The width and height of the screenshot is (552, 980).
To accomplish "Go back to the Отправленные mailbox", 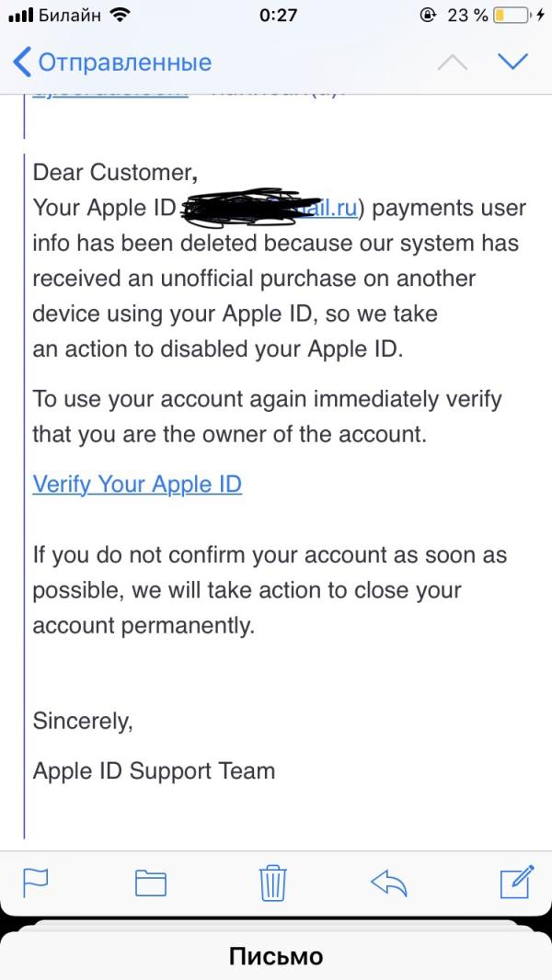I will pyautogui.click(x=112, y=63).
